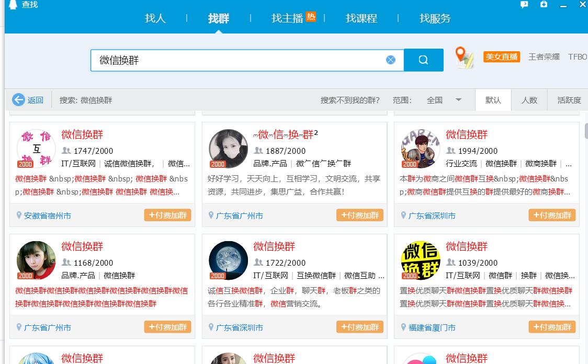Image resolution: width=588 pixels, height=364 pixels.
Task: Open the 微信换群 title above 1747/2000
Action: coord(82,134)
